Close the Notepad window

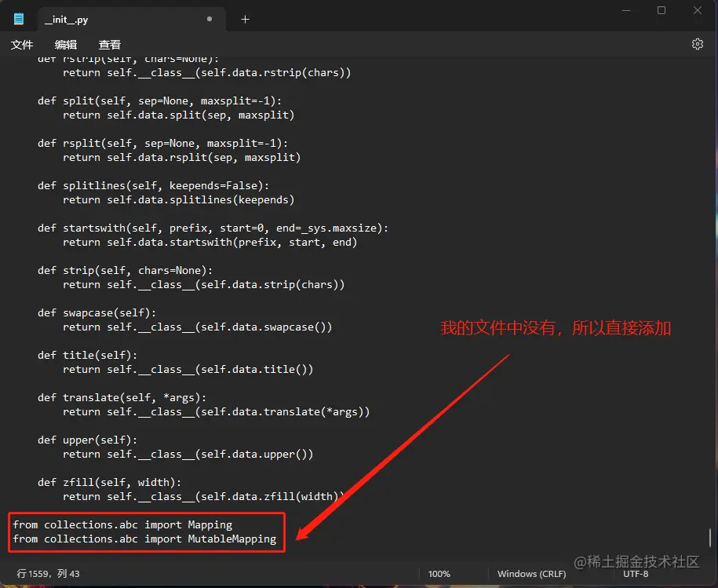click(x=697, y=10)
